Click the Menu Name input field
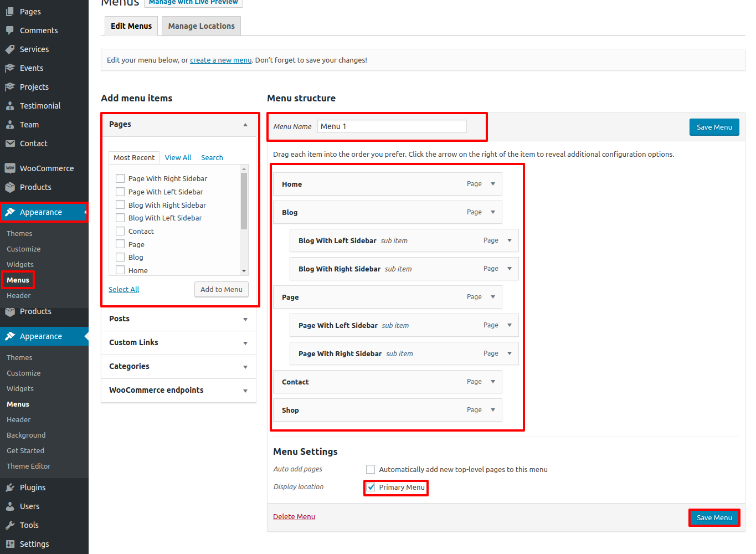 (x=392, y=126)
